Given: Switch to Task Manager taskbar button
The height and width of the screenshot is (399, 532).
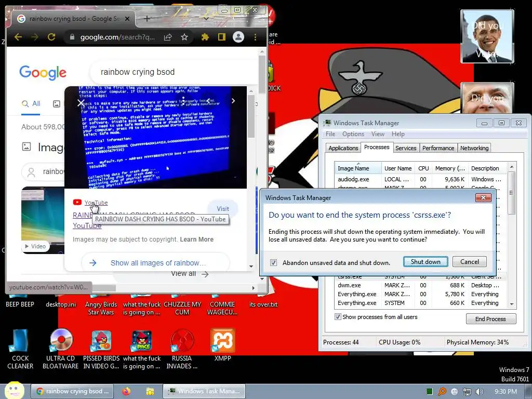Looking at the screenshot, I should pos(204,391).
